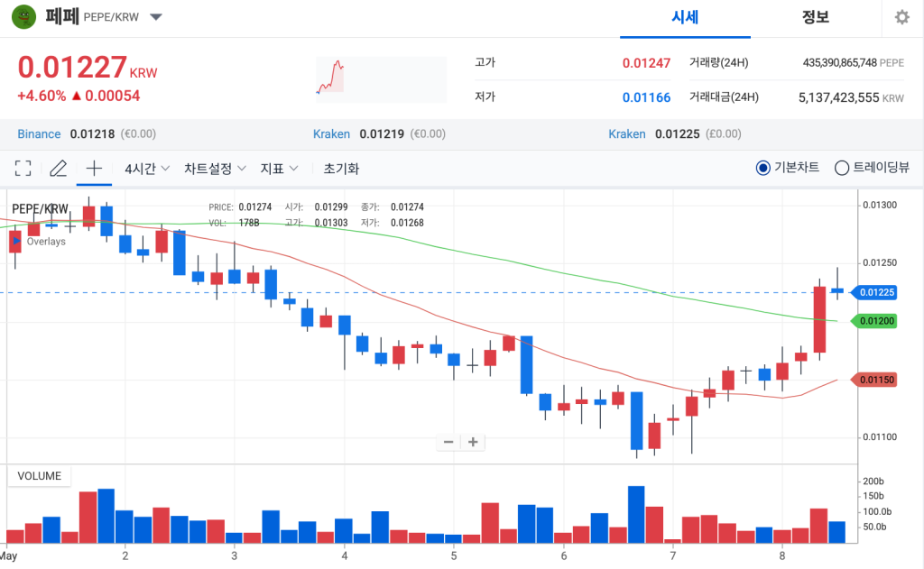Click the current price 0.01227 KRW
Viewport: 924px width, 569px height.
(x=88, y=67)
